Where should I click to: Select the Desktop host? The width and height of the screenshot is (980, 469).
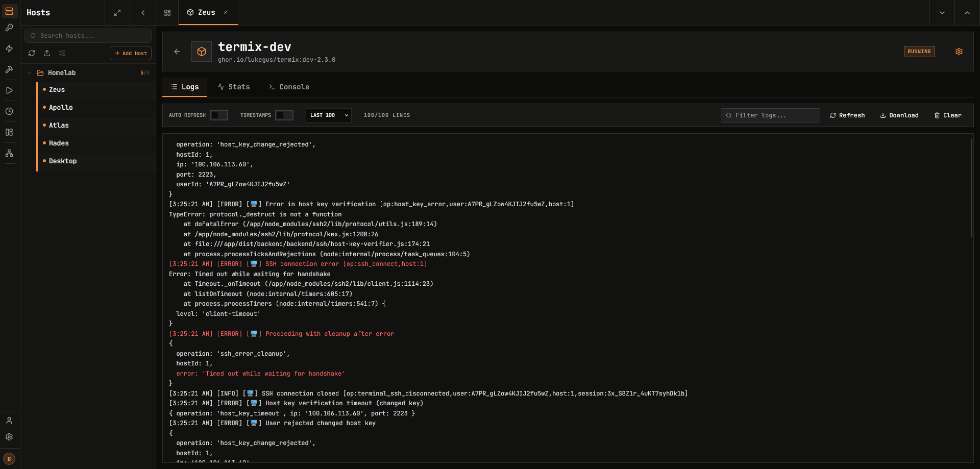pos(96,161)
